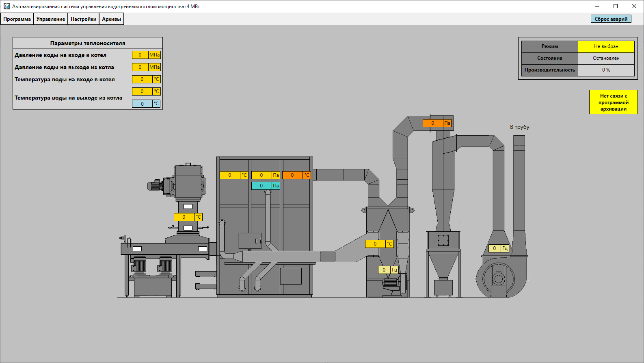Click the yellow 'Не выбран' mode field
644x363 pixels.
(x=606, y=46)
